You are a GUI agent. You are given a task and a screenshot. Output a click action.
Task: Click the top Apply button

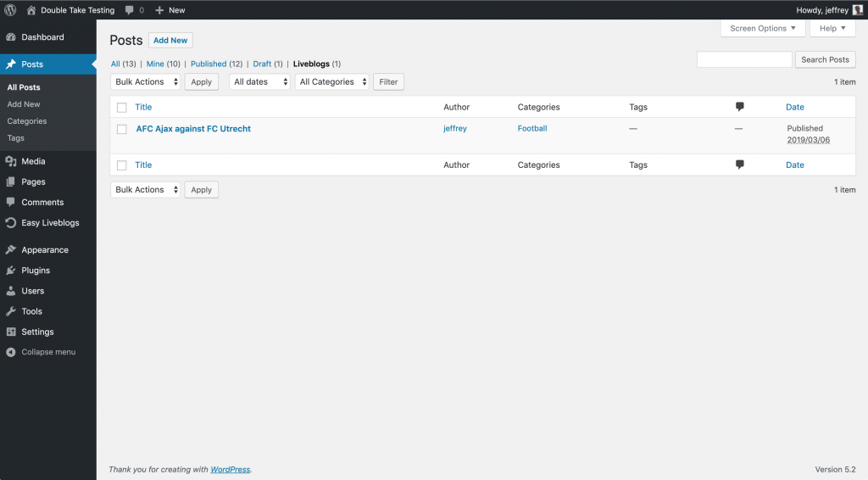click(202, 82)
